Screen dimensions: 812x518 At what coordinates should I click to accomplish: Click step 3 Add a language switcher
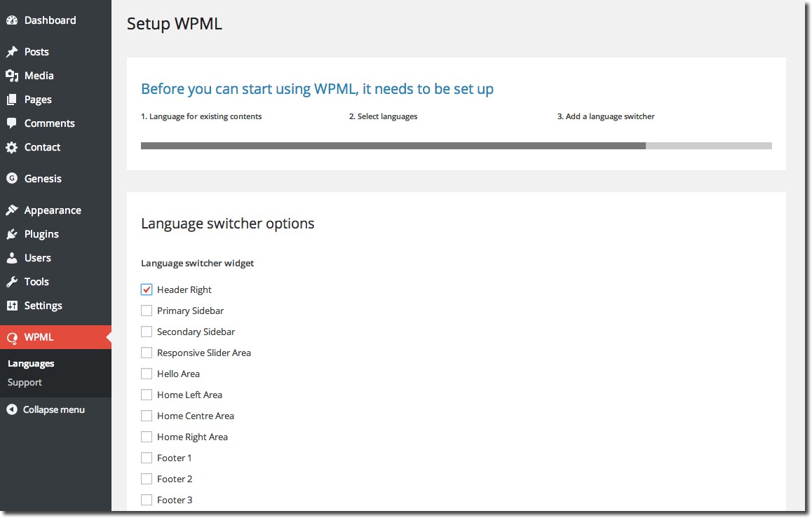pyautogui.click(x=606, y=116)
